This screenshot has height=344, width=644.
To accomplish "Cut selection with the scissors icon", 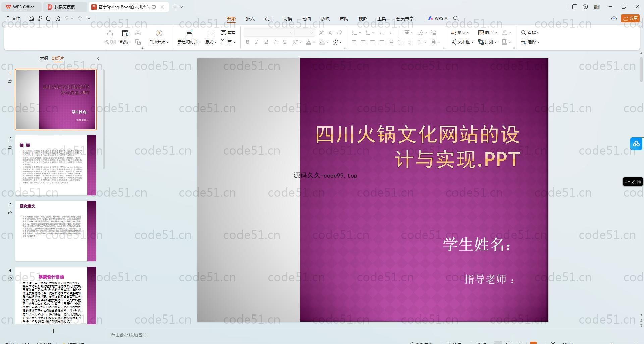I will point(138,33).
